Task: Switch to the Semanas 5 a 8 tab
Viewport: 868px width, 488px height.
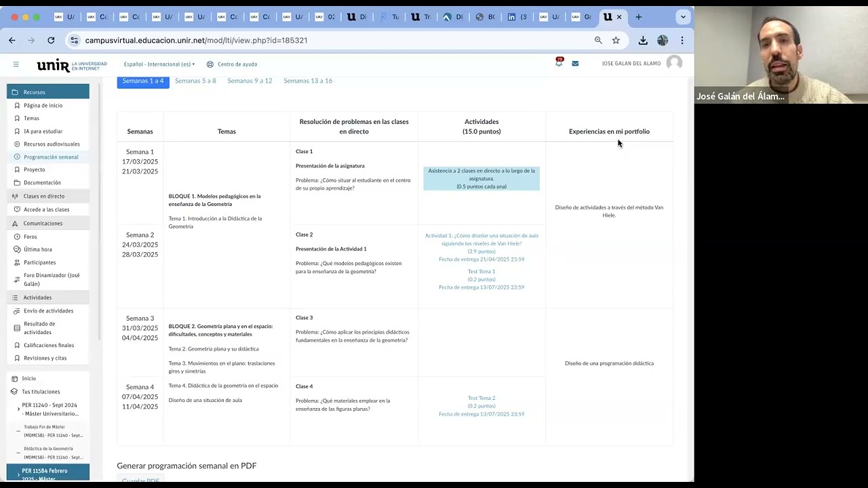Action: [x=195, y=81]
